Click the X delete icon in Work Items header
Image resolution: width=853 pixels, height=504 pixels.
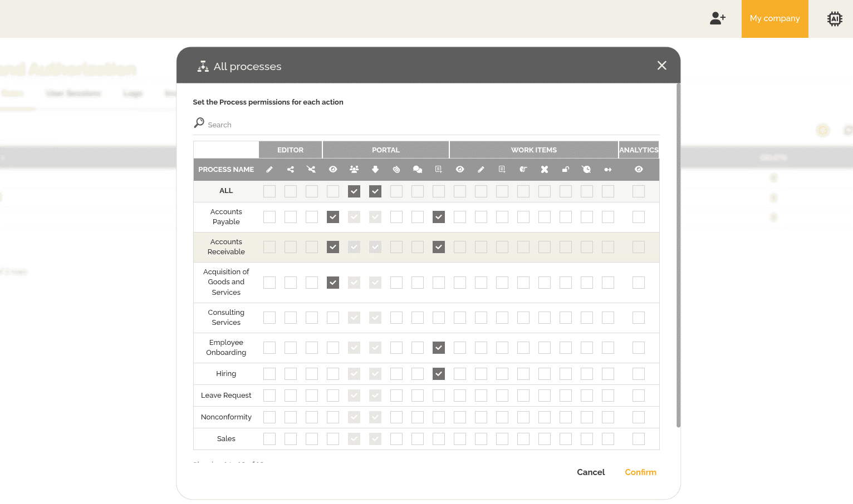click(545, 170)
